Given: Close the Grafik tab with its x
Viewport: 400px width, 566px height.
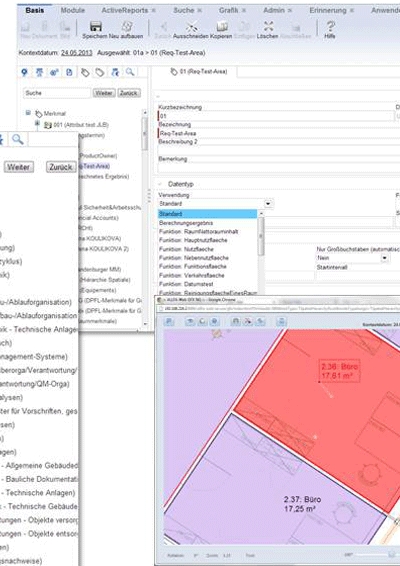Looking at the screenshot, I should [244, 10].
